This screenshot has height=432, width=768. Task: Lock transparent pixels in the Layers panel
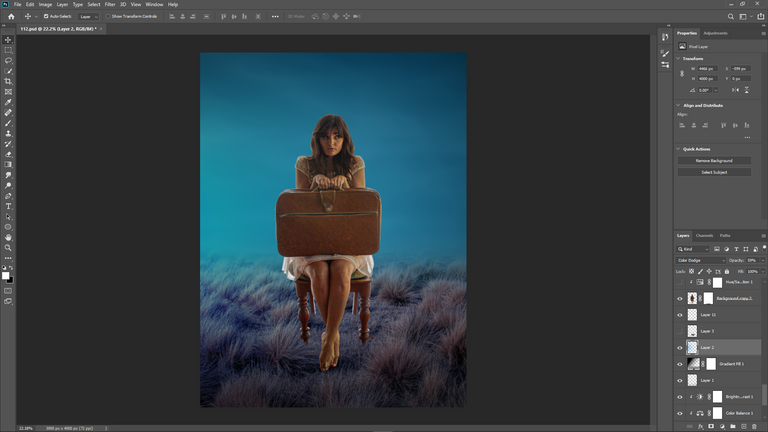[x=691, y=271]
